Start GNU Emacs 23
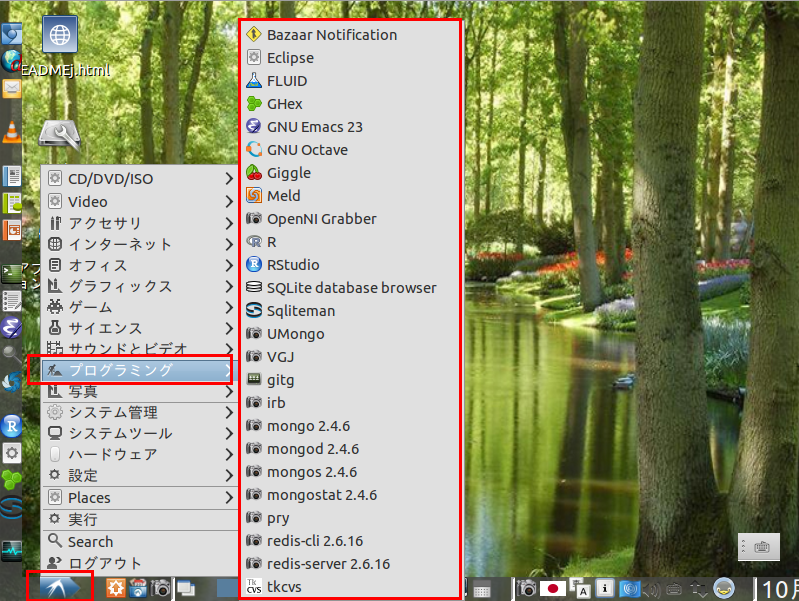This screenshot has width=799, height=601. 350,126
